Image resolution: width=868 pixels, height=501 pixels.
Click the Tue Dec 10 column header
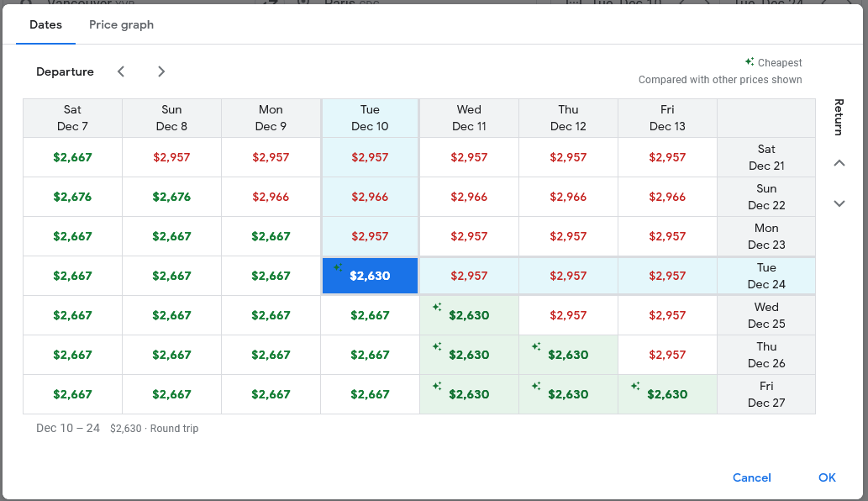370,118
